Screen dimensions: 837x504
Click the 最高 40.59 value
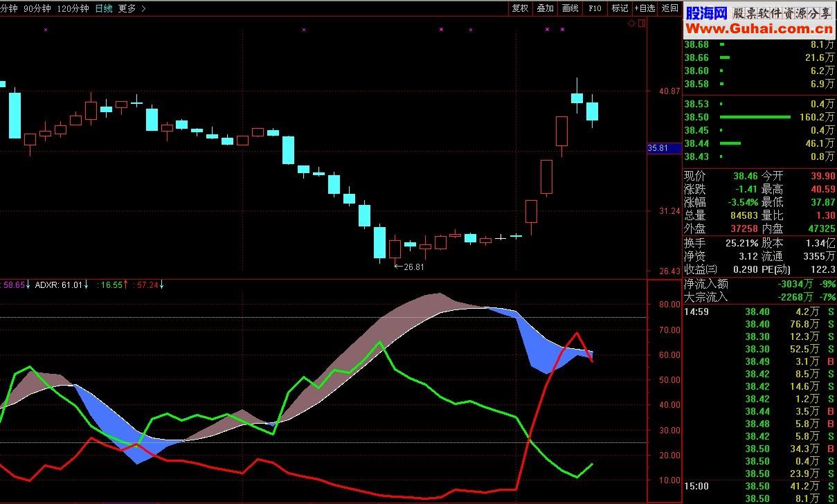822,190
